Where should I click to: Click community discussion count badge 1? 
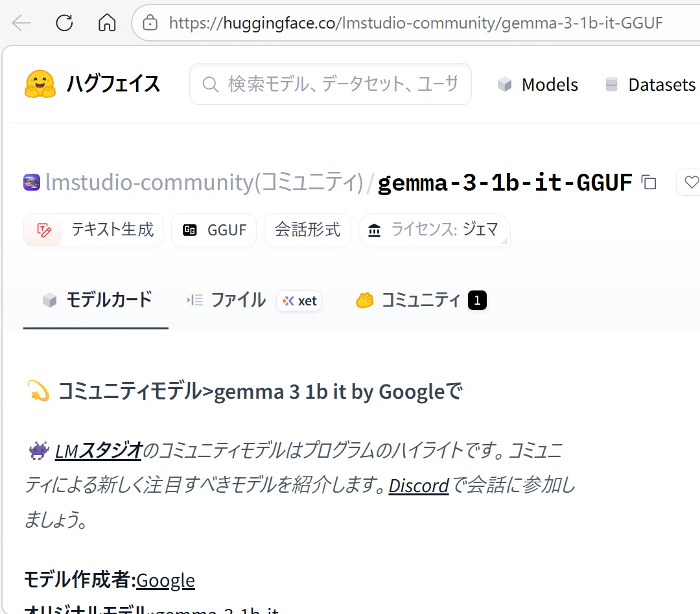click(477, 300)
